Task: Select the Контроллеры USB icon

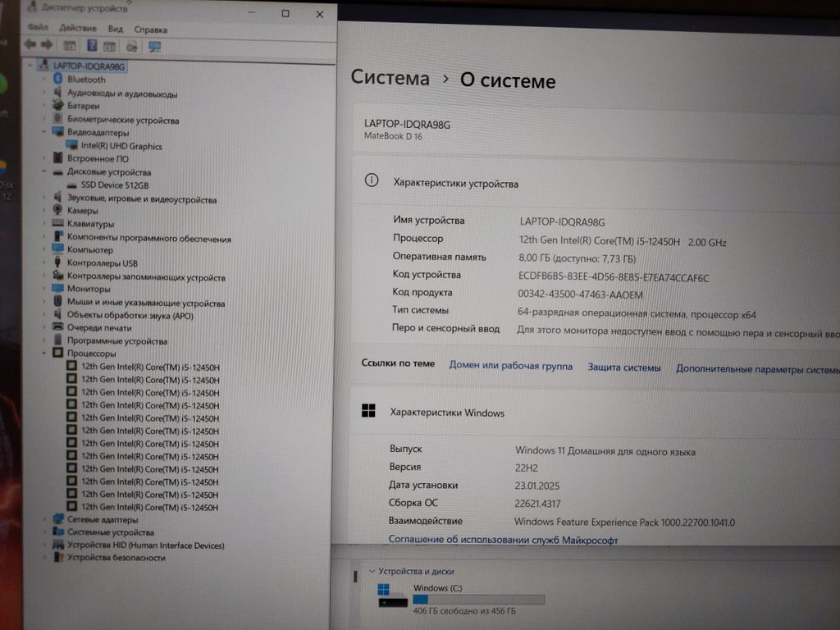Action: point(57,262)
